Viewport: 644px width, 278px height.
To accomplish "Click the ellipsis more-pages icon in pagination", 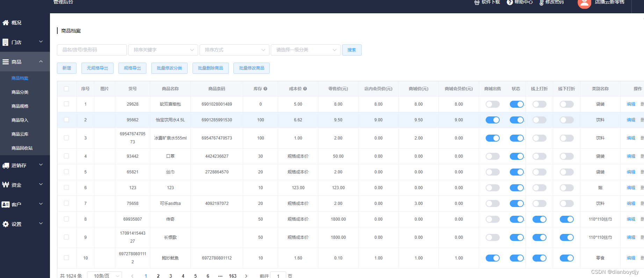I will point(220,276).
